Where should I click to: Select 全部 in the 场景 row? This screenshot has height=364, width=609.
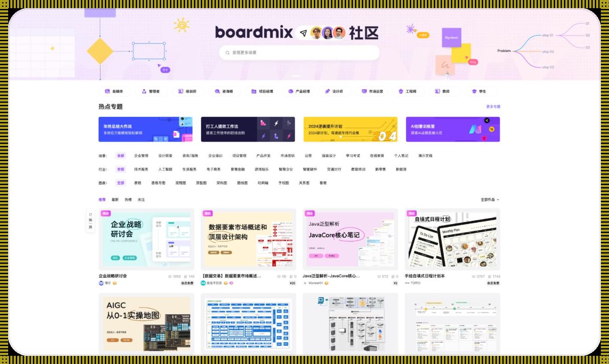(121, 156)
